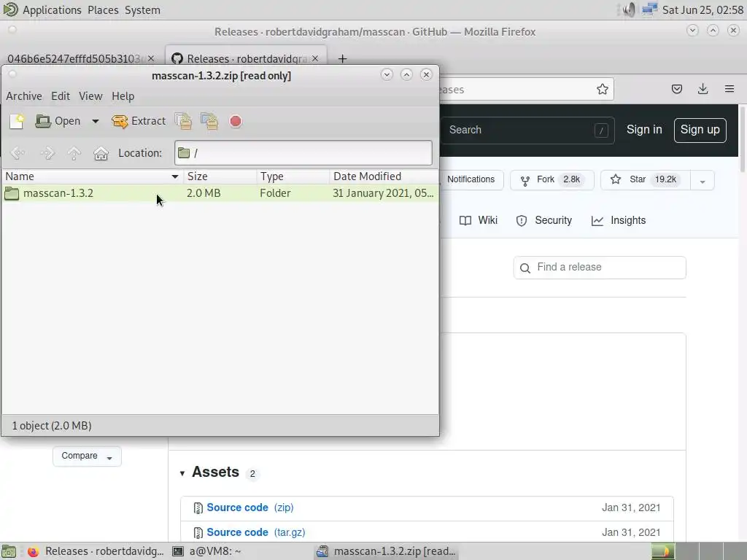Click the Sign up button on GitHub

(700, 130)
